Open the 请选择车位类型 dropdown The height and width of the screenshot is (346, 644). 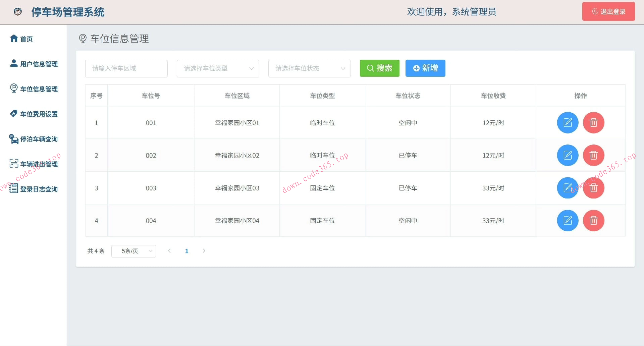(x=218, y=68)
